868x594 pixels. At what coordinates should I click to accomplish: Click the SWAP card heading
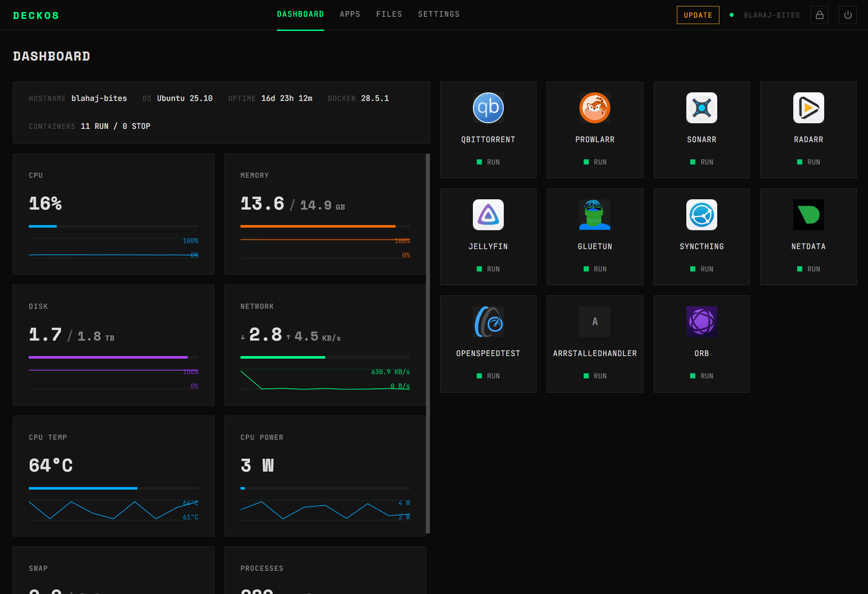pos(38,568)
